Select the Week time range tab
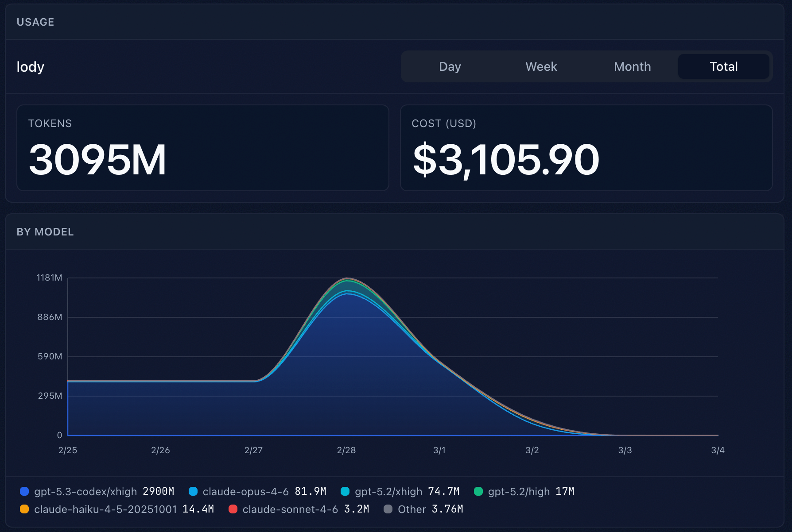Viewport: 792px width, 532px height. pyautogui.click(x=541, y=66)
